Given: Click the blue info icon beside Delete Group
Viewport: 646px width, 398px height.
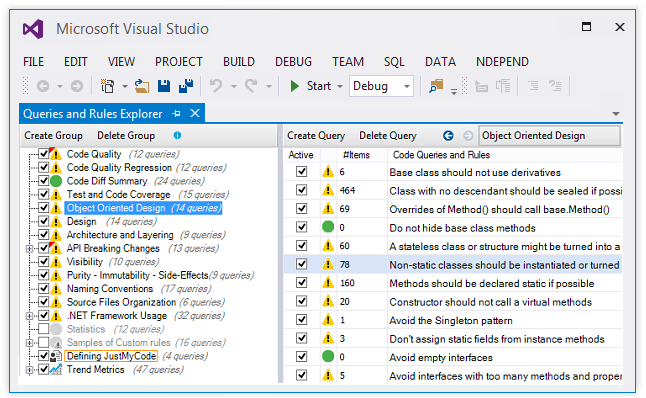Looking at the screenshot, I should pos(177,135).
